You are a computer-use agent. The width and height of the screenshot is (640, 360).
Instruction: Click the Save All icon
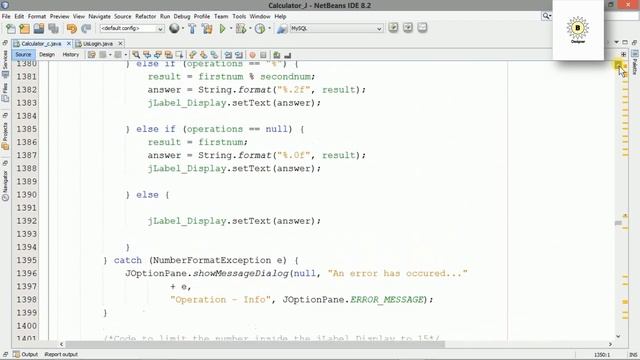(x=53, y=29)
